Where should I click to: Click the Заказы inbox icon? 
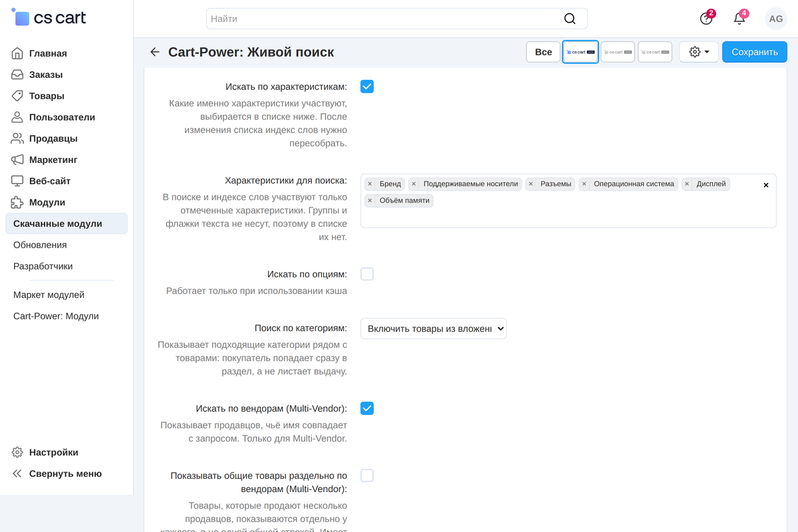17,74
